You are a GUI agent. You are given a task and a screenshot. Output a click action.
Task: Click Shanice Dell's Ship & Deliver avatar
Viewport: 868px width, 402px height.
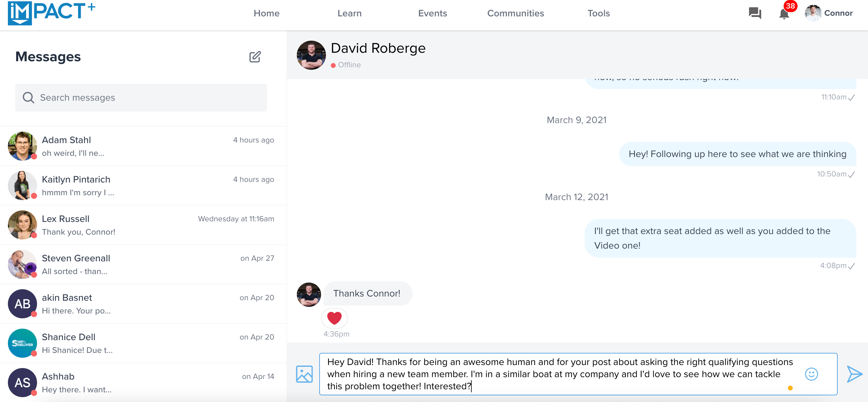click(x=22, y=343)
